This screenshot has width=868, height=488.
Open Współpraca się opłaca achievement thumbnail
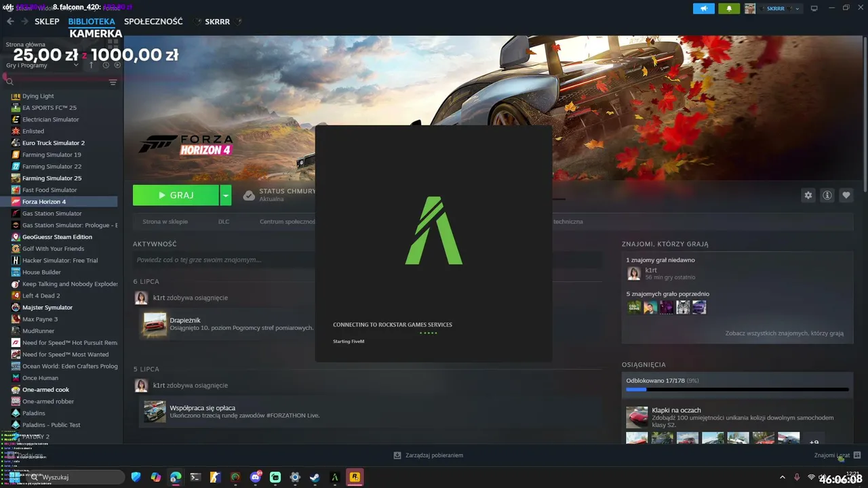click(x=155, y=411)
